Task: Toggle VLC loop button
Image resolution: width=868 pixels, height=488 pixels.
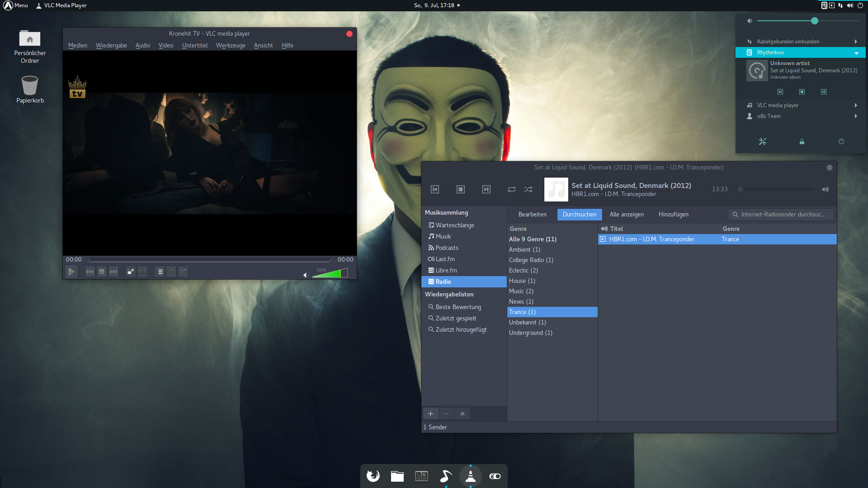Action: (171, 272)
